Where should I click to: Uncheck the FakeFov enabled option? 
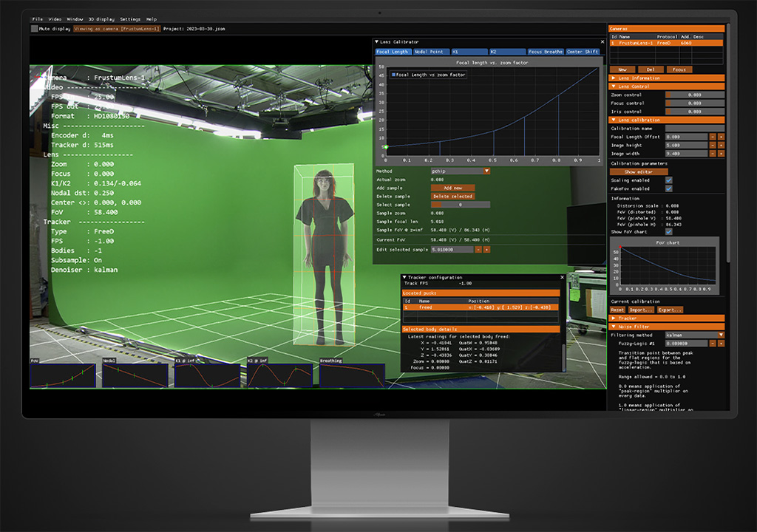point(668,188)
